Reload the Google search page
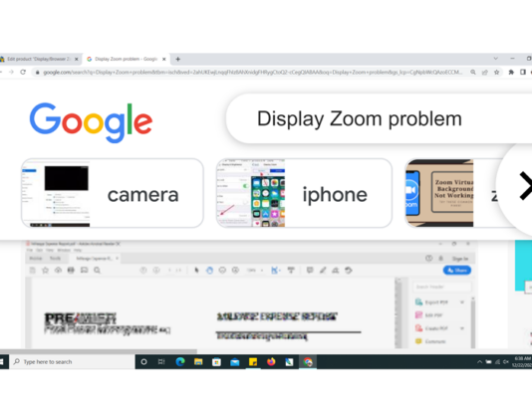Image resolution: width=532 pixels, height=399 pixels. point(23,73)
